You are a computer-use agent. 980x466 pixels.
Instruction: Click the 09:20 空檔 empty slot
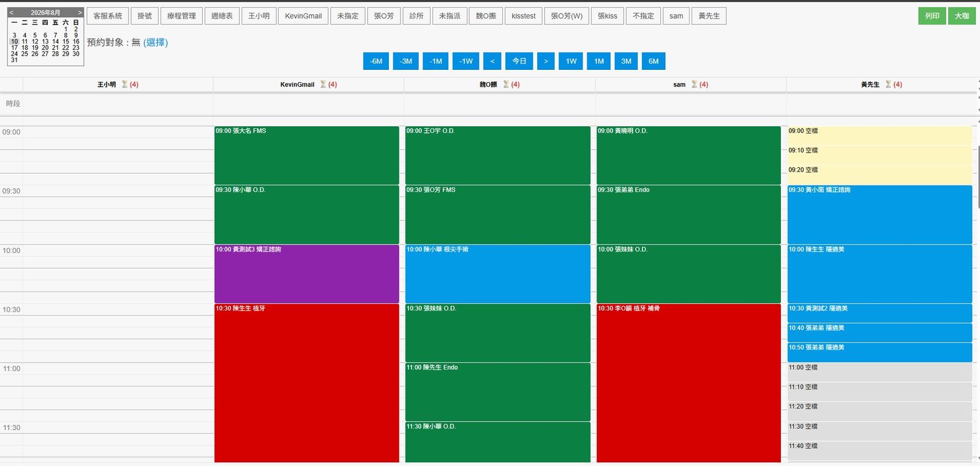point(880,175)
